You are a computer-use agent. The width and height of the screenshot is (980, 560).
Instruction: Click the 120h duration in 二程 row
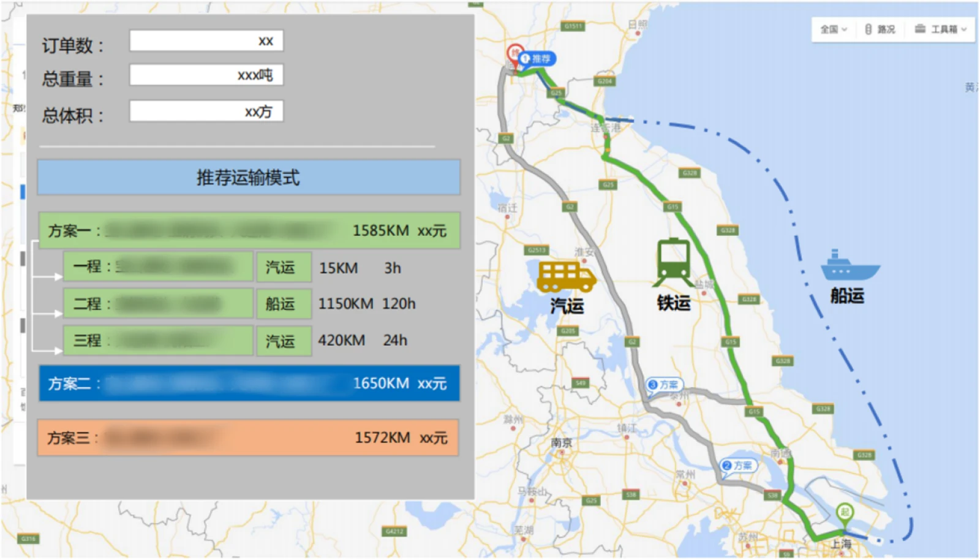tap(399, 304)
